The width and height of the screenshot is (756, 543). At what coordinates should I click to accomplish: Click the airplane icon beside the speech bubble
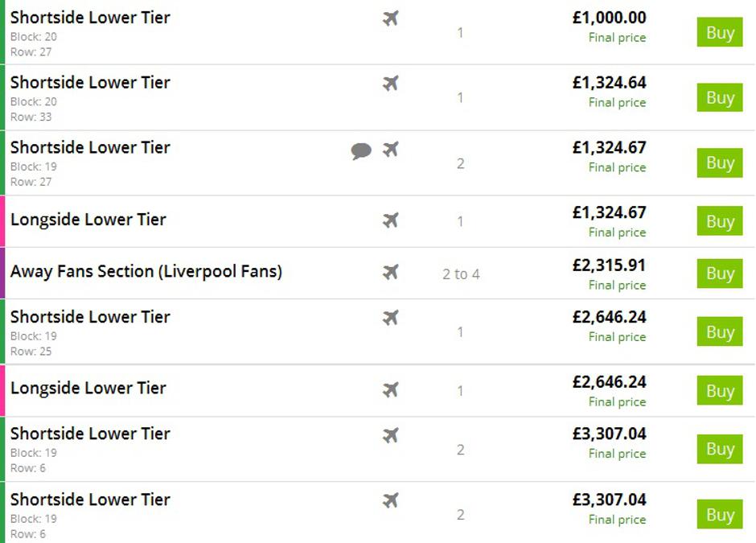click(x=391, y=149)
